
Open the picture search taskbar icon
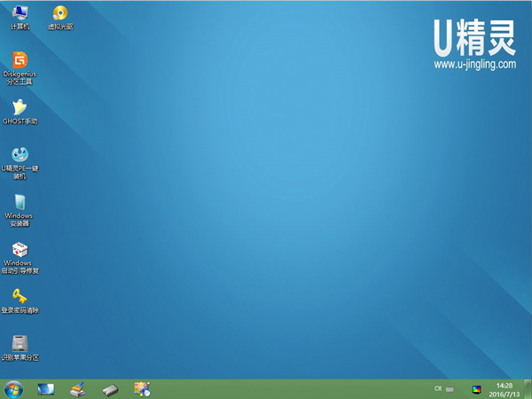pyautogui.click(x=142, y=389)
